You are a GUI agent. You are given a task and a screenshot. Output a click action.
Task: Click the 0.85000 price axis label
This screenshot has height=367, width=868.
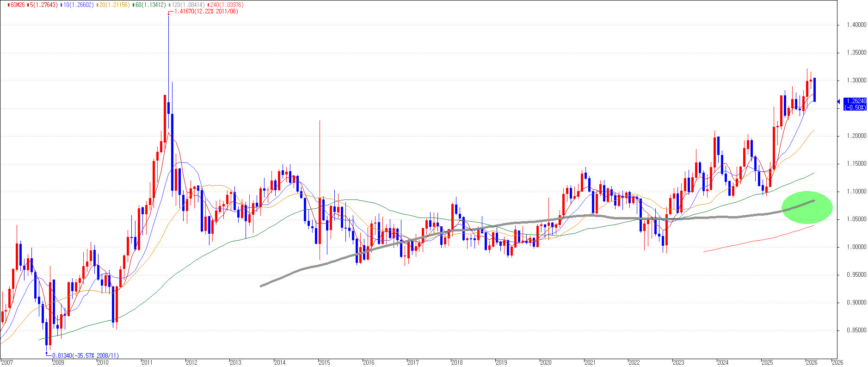tap(856, 330)
